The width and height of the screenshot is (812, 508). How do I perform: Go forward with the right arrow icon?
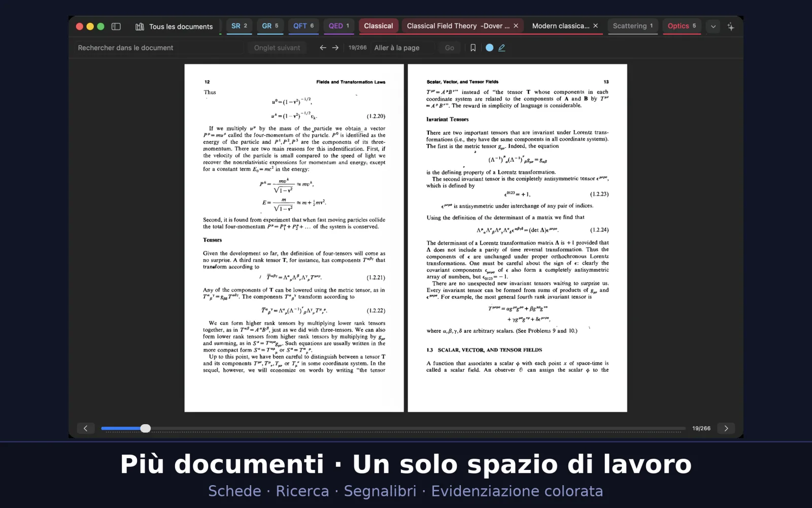(335, 48)
